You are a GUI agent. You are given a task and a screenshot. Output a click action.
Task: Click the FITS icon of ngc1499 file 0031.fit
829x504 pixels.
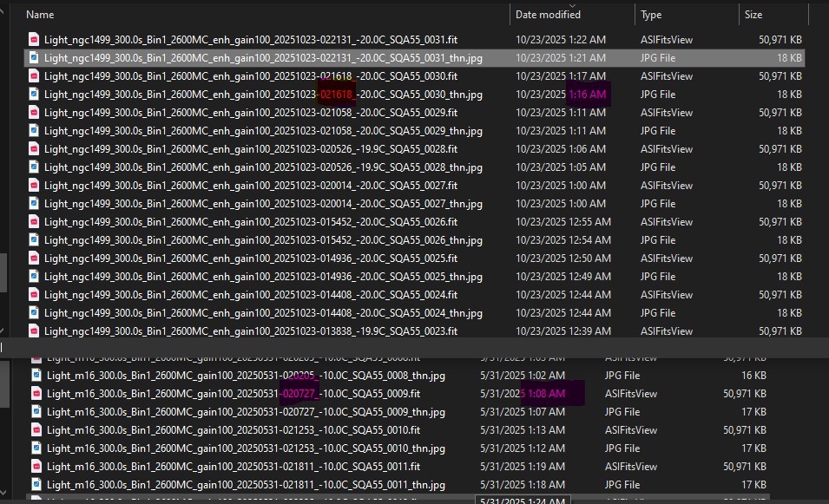tap(34, 39)
